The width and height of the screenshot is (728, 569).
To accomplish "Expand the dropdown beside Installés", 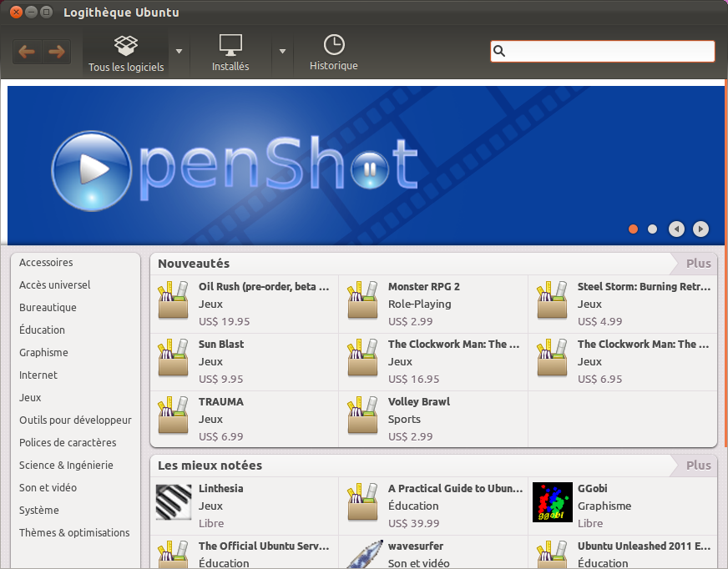I will click(282, 51).
